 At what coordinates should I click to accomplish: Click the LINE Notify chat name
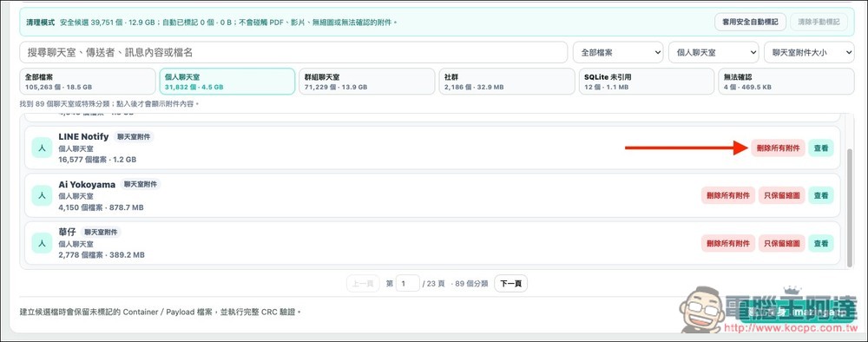click(83, 136)
